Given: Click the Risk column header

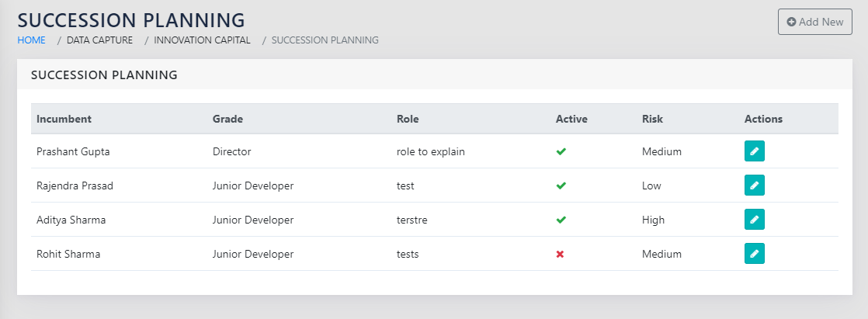Looking at the screenshot, I should click(652, 120).
